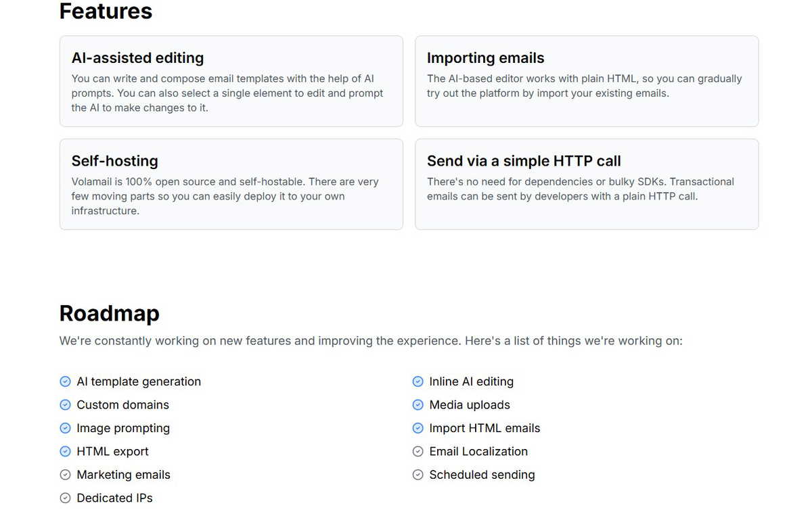Click the Email Localization roadmap text
The image size is (812, 516).
click(x=478, y=452)
